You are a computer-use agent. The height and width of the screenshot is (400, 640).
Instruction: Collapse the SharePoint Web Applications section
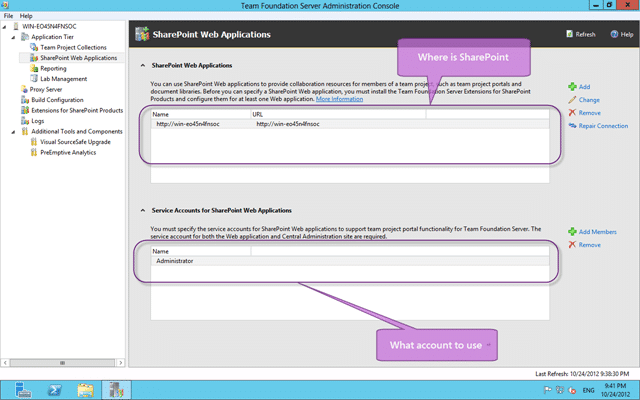[x=142, y=65]
